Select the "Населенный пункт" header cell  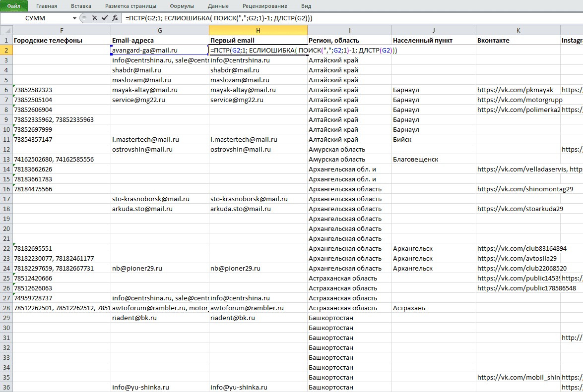point(434,40)
